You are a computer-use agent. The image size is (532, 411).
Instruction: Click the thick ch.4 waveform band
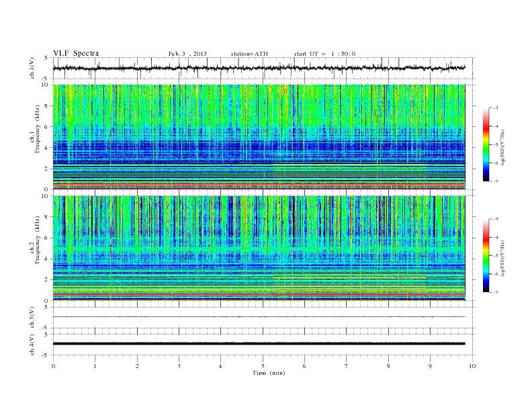click(259, 344)
